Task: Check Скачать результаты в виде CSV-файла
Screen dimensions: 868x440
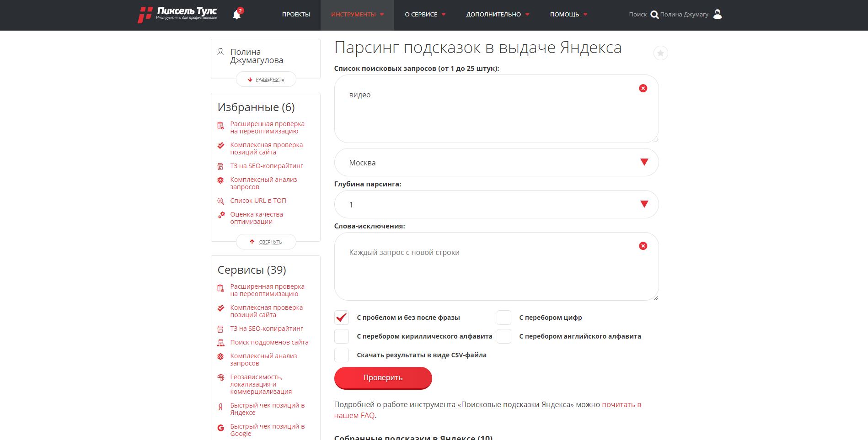Action: 342,355
